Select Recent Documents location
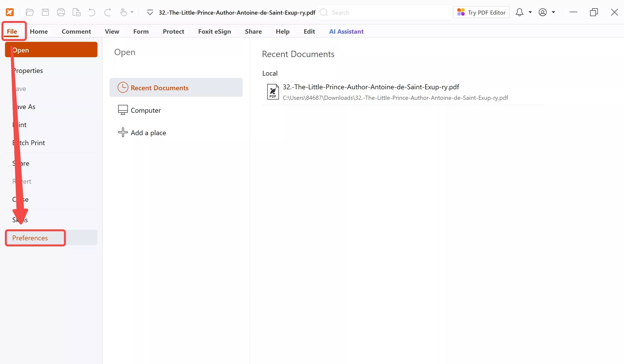Viewport: 624px width, 364px height. (176, 87)
